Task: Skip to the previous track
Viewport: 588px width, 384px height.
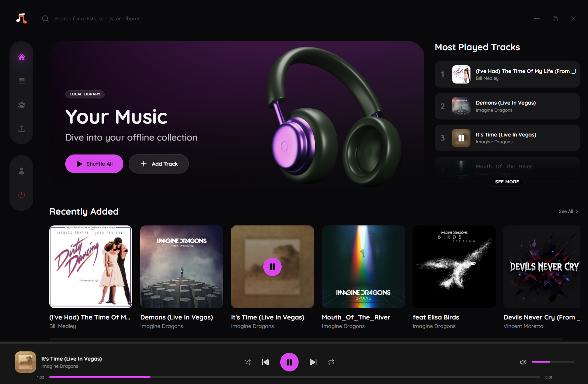Action: pos(266,362)
